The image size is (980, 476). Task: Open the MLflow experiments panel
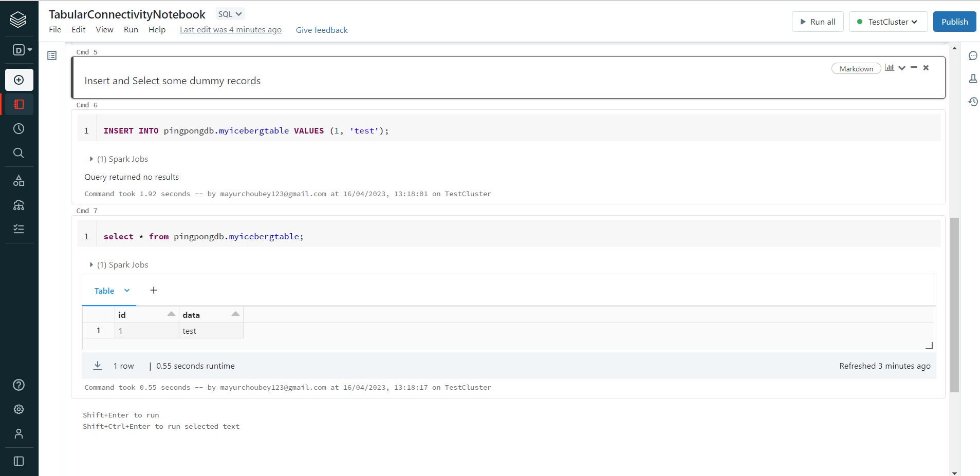pos(973,79)
